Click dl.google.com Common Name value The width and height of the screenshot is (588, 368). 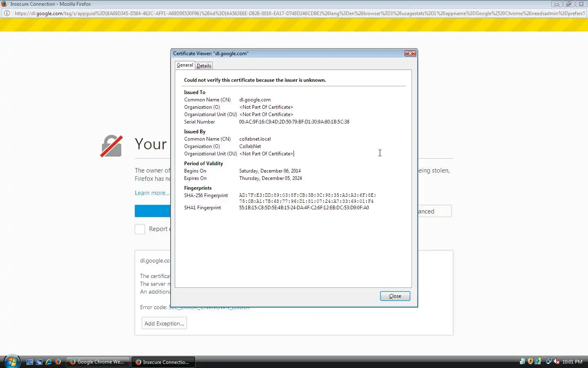255,100
